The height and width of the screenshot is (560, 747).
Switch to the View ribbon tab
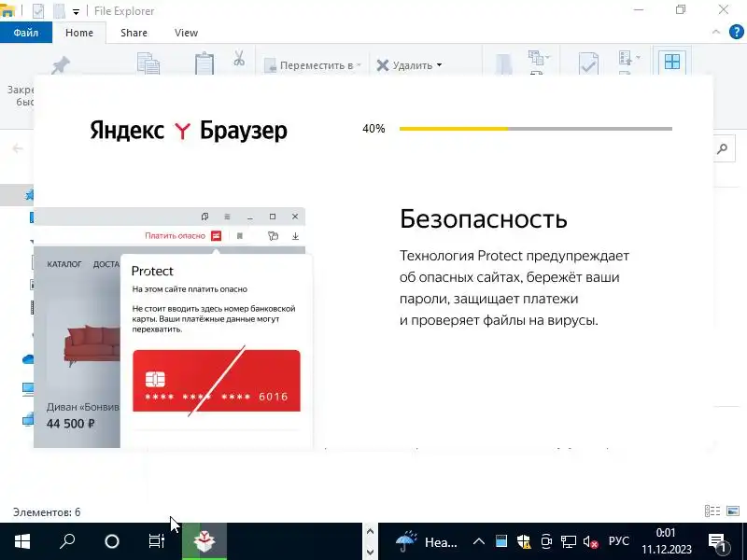[186, 33]
